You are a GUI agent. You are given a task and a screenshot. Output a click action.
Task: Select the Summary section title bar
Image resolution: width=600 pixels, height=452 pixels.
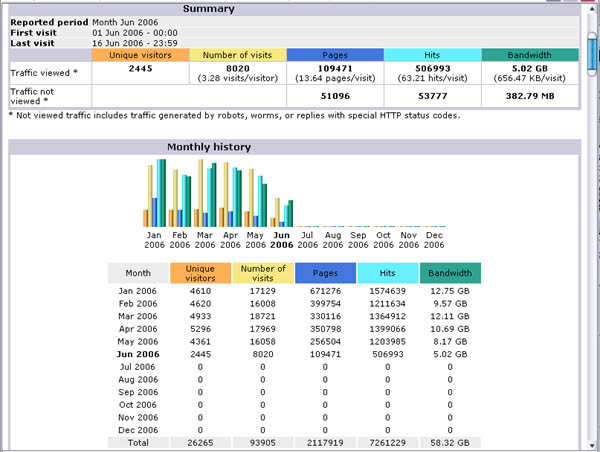tap(208, 9)
